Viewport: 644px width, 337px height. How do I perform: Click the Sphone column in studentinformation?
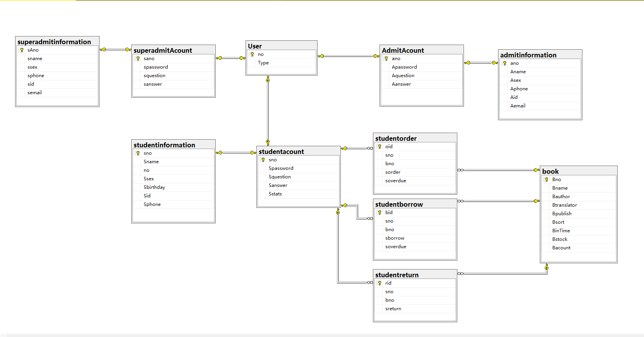coord(173,204)
